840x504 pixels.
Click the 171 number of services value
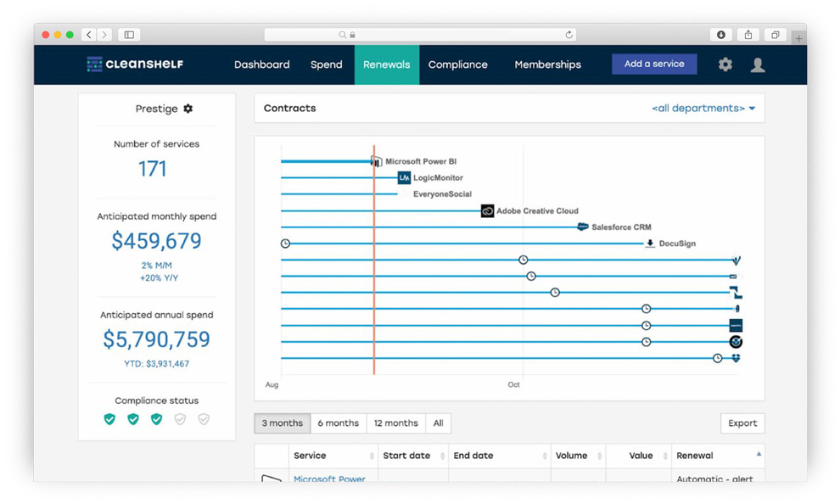[153, 169]
